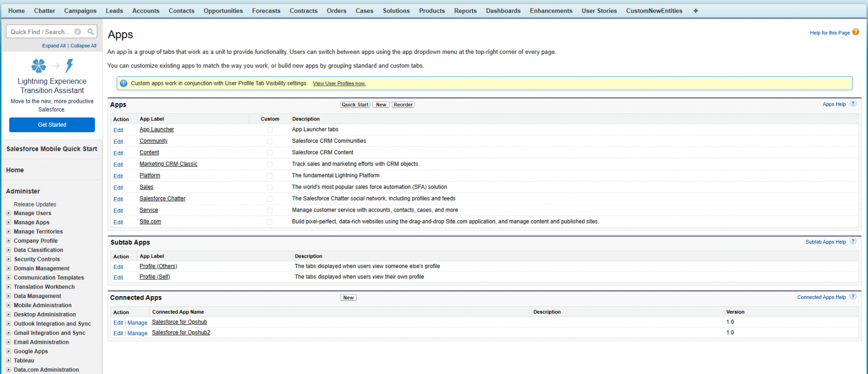Screen dimensions: 868x374
Task: Open the Opportunities tab
Action: tap(223, 11)
